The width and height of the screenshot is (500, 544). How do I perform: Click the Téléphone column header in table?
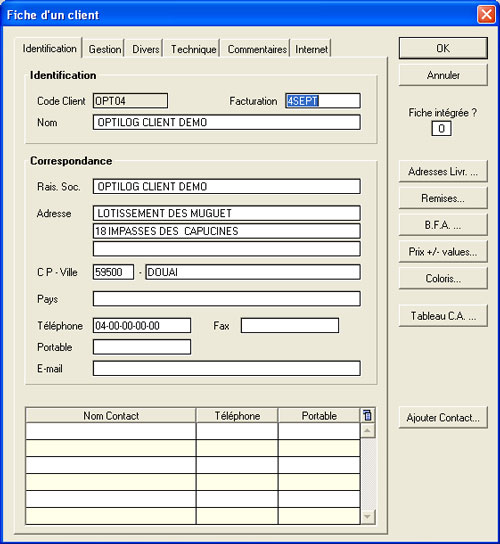[237, 416]
